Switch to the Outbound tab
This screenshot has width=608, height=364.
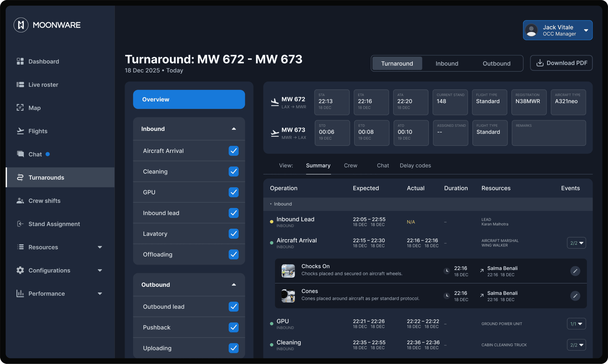(x=496, y=63)
